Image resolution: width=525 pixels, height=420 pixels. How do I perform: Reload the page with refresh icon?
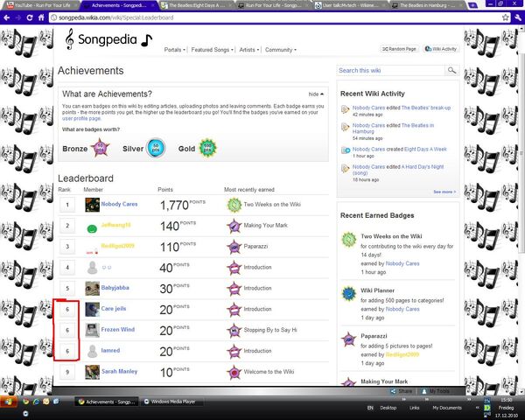[30, 17]
